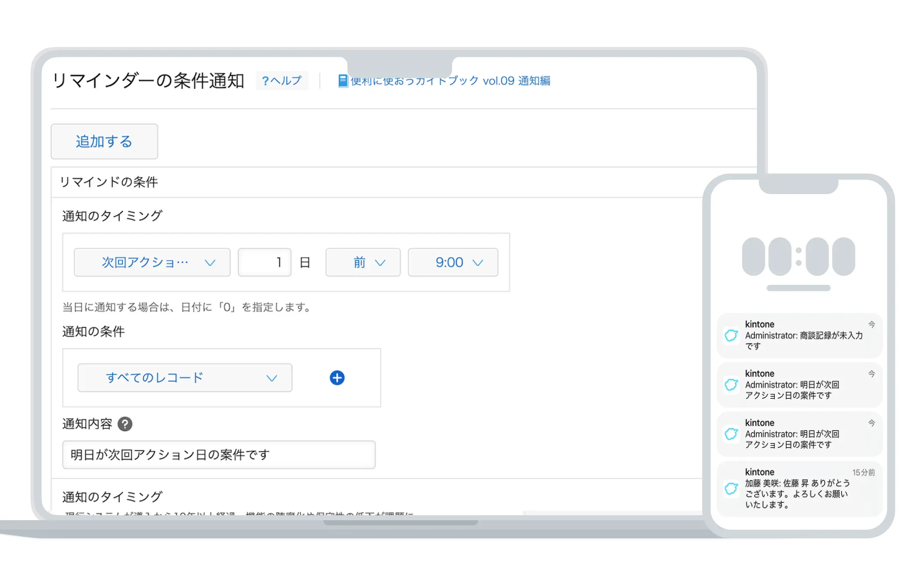The width and height of the screenshot is (924, 578).
Task: Click the blue plus add-condition icon
Action: [337, 377]
